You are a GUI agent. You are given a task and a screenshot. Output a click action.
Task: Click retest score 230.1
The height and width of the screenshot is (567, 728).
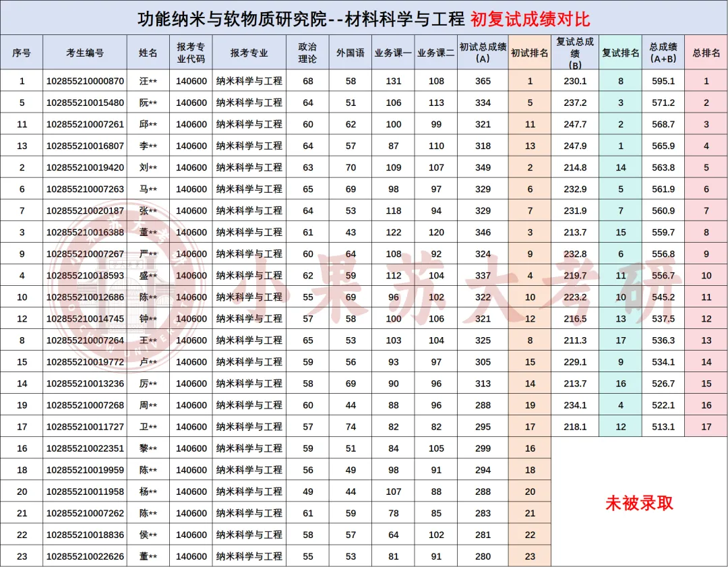575,81
